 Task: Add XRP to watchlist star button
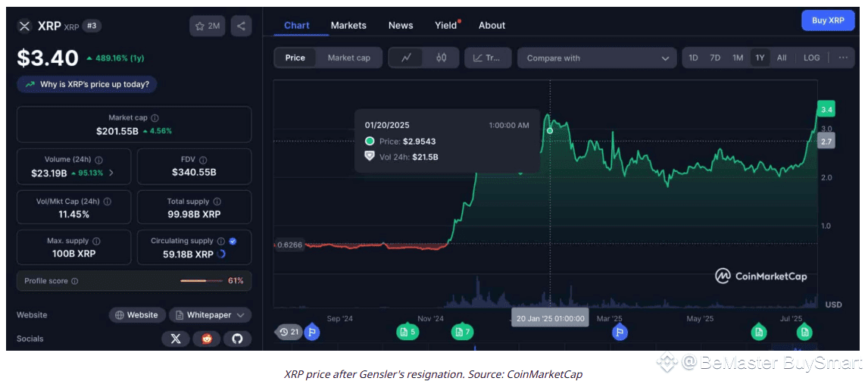(207, 26)
